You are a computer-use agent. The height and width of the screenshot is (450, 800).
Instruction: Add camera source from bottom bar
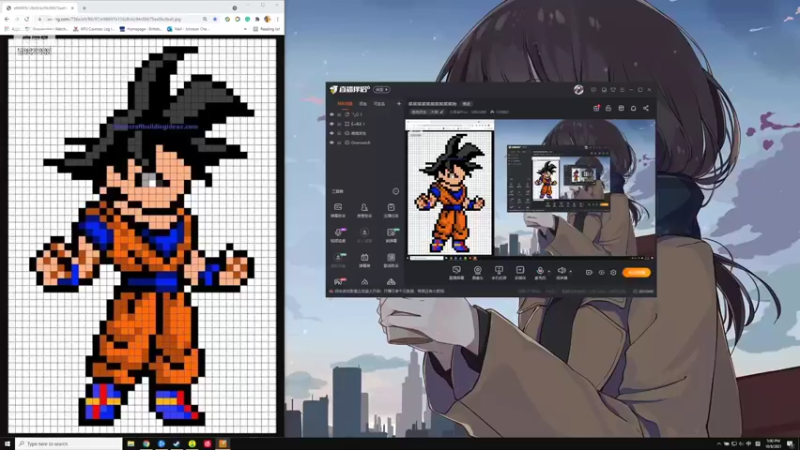478,272
